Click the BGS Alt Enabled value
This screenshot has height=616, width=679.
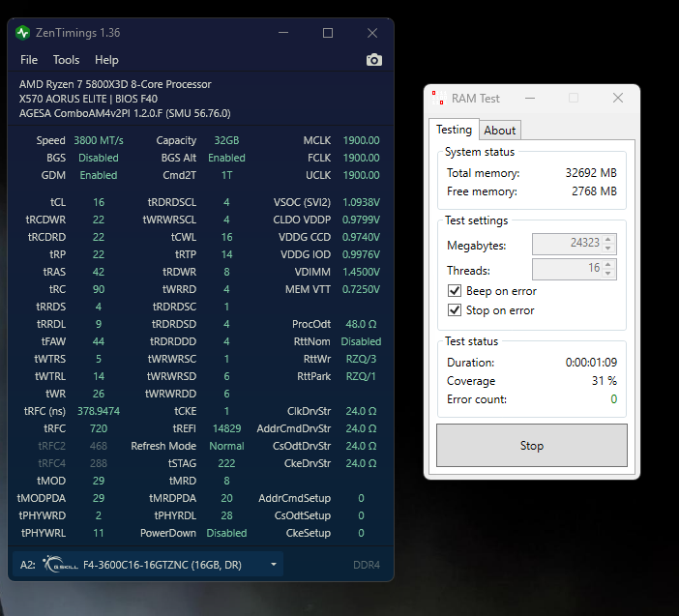[226, 158]
